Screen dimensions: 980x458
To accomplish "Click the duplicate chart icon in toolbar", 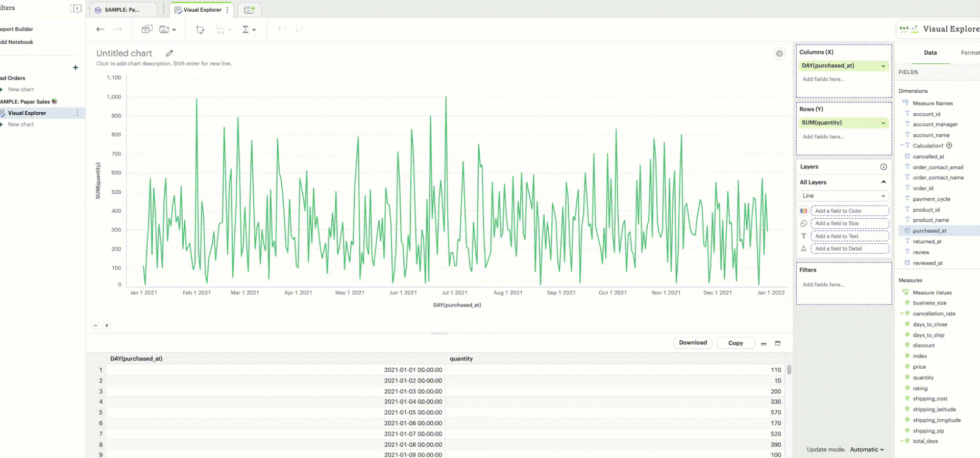I will click(147, 30).
